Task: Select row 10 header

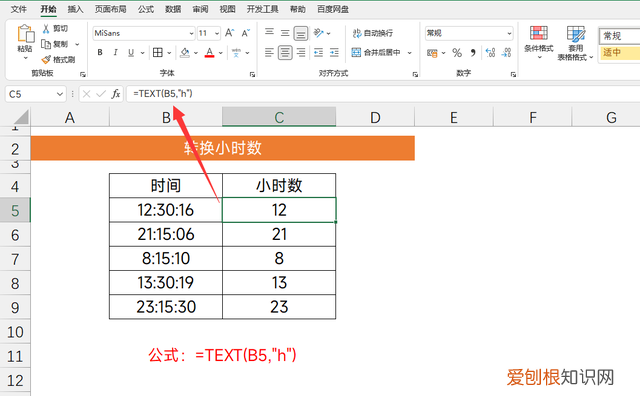Action: [x=15, y=332]
